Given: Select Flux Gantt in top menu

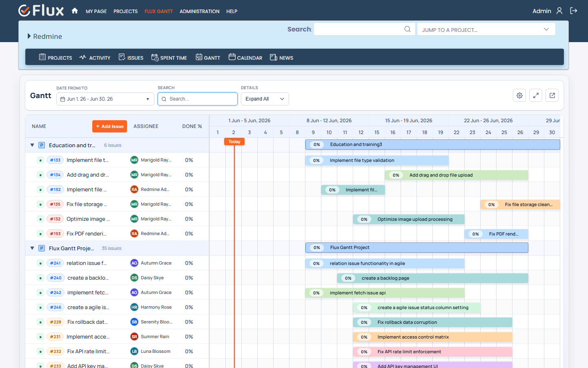Looking at the screenshot, I should (x=158, y=11).
